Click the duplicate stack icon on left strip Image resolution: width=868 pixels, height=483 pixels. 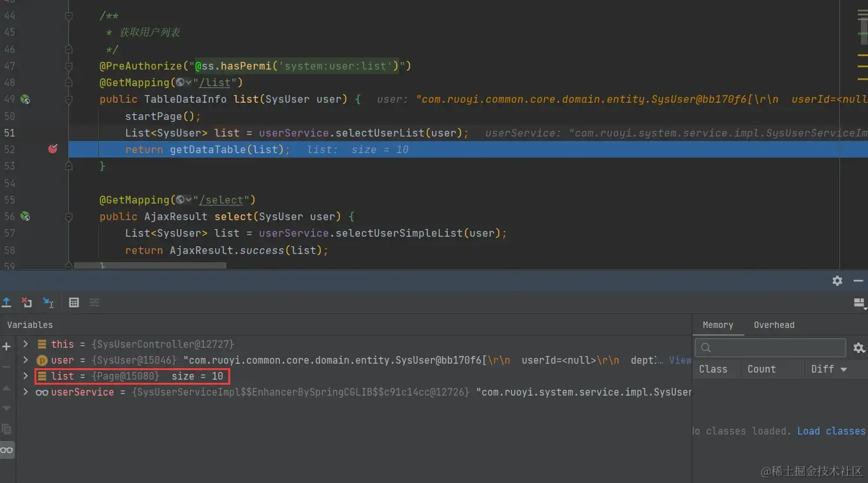7,429
